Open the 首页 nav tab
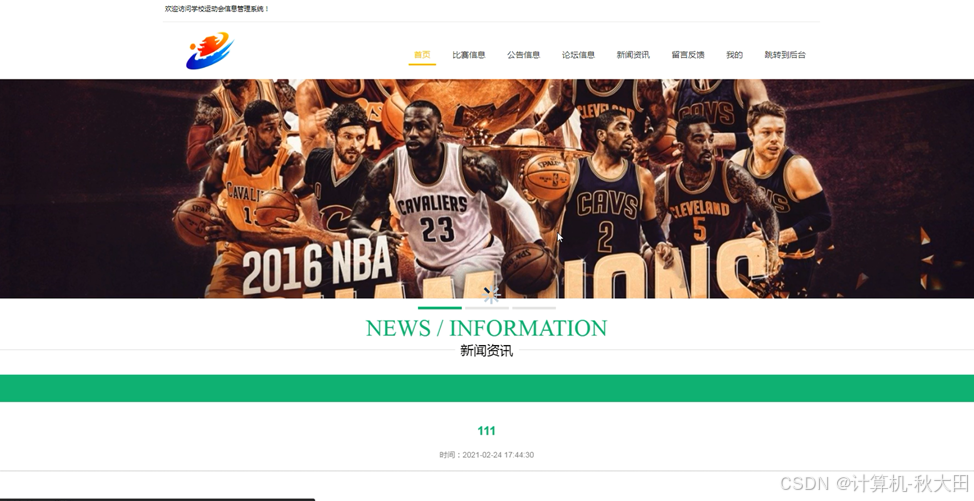The image size is (974, 501). (422, 55)
